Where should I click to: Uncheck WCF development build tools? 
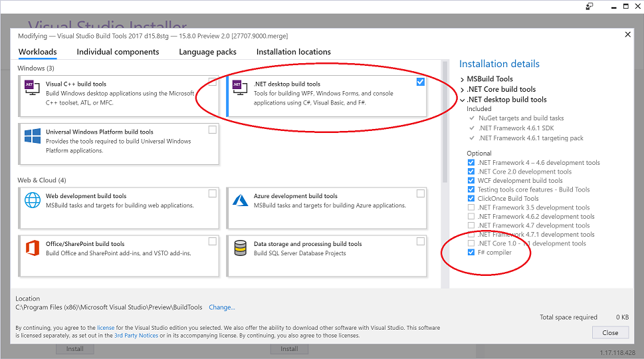click(471, 181)
